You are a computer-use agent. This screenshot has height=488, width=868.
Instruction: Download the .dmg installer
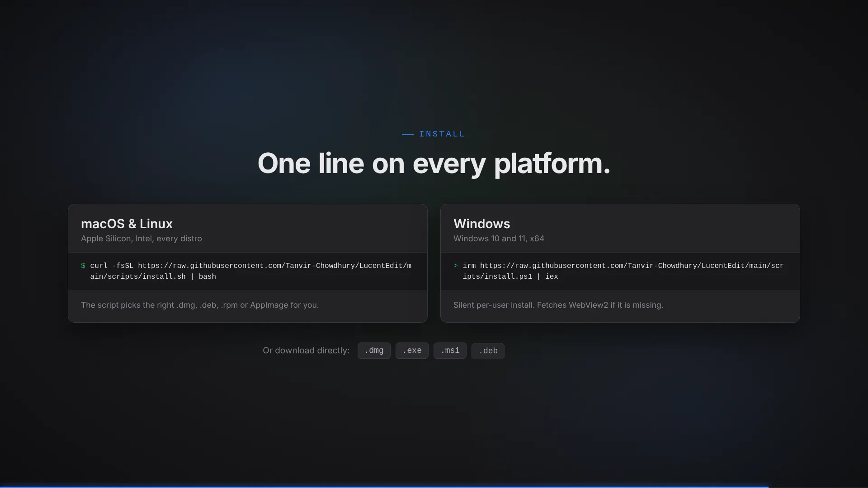tap(374, 351)
